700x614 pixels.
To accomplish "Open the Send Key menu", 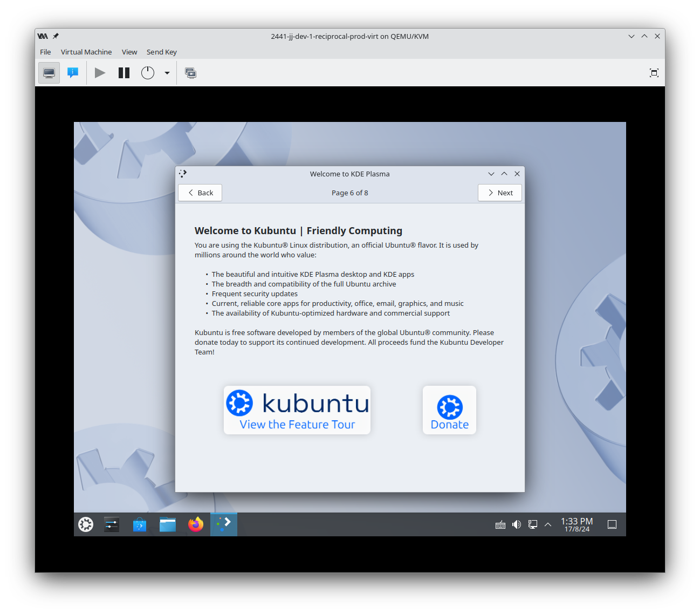I will coord(162,52).
